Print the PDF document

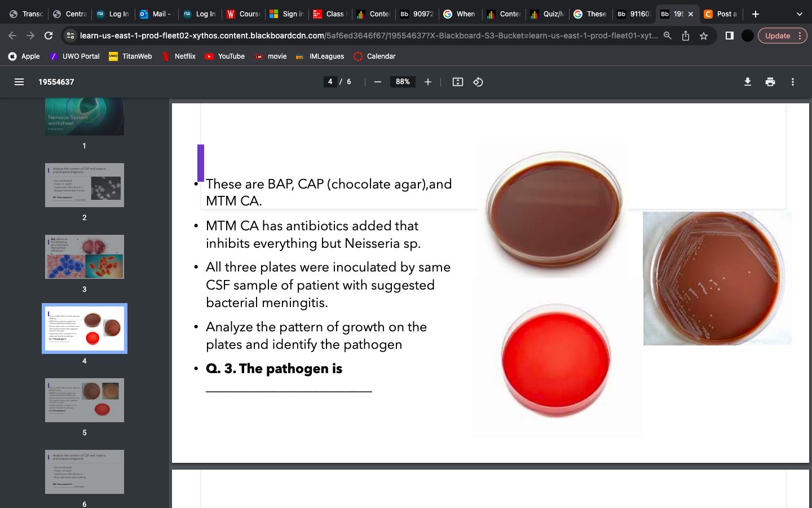(770, 82)
